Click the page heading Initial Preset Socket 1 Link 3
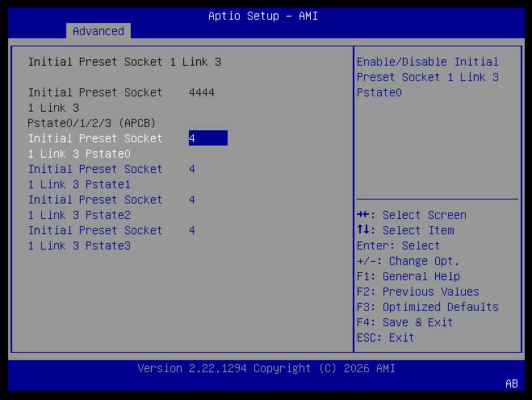 tap(125, 62)
